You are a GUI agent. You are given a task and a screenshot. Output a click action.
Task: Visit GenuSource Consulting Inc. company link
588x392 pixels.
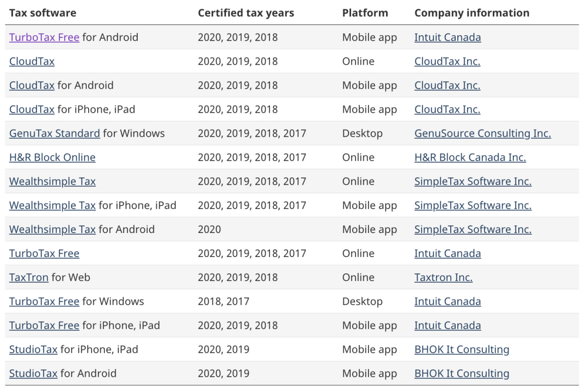[x=482, y=133]
